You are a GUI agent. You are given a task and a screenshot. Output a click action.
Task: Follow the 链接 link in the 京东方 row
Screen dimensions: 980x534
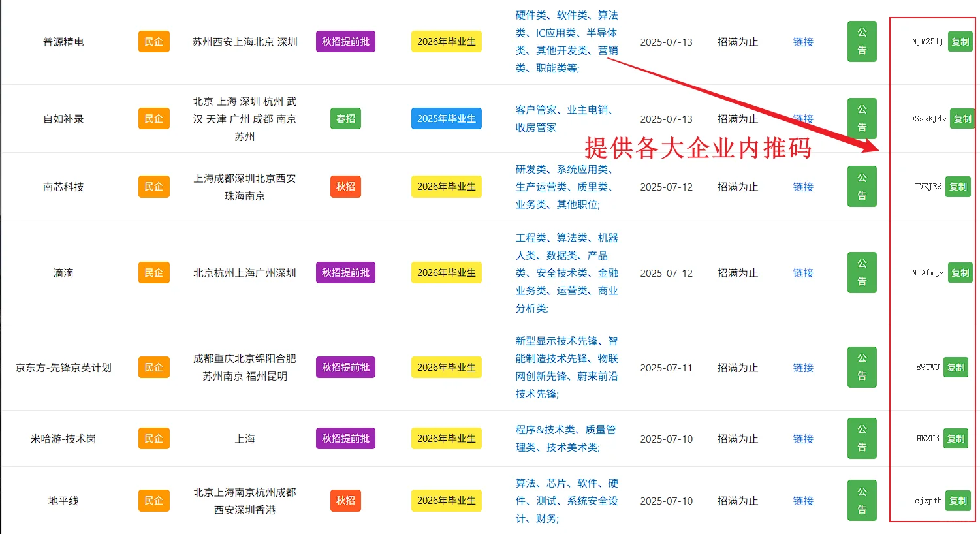(x=803, y=368)
